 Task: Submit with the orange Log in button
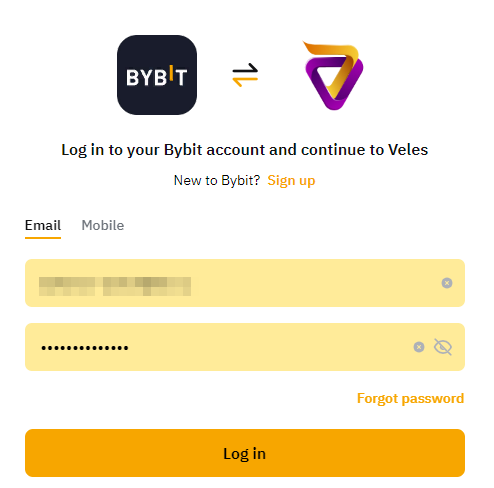(x=245, y=453)
